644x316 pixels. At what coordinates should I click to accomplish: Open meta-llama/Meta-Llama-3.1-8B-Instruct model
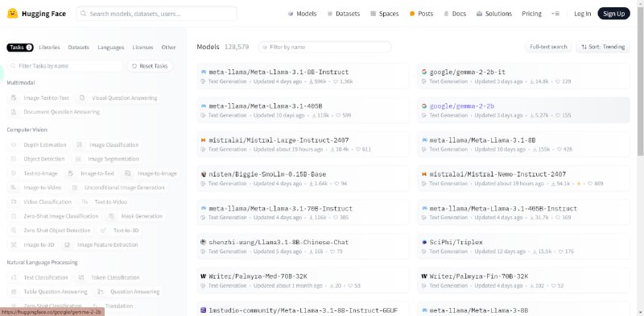[303, 76]
